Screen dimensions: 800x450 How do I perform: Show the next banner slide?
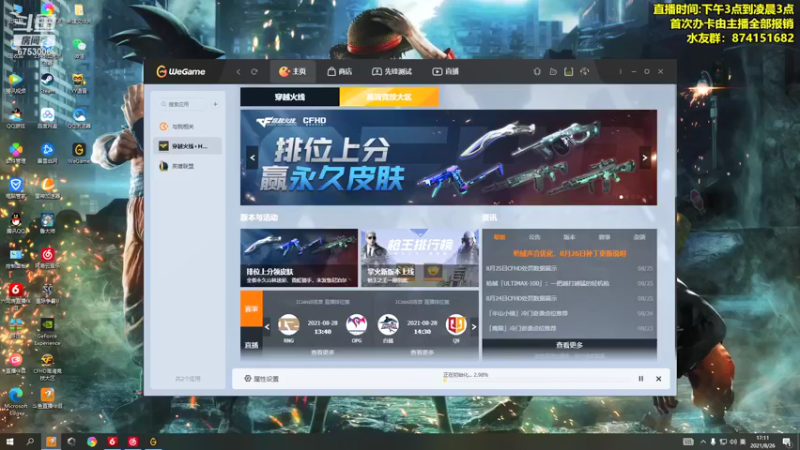[x=645, y=158]
